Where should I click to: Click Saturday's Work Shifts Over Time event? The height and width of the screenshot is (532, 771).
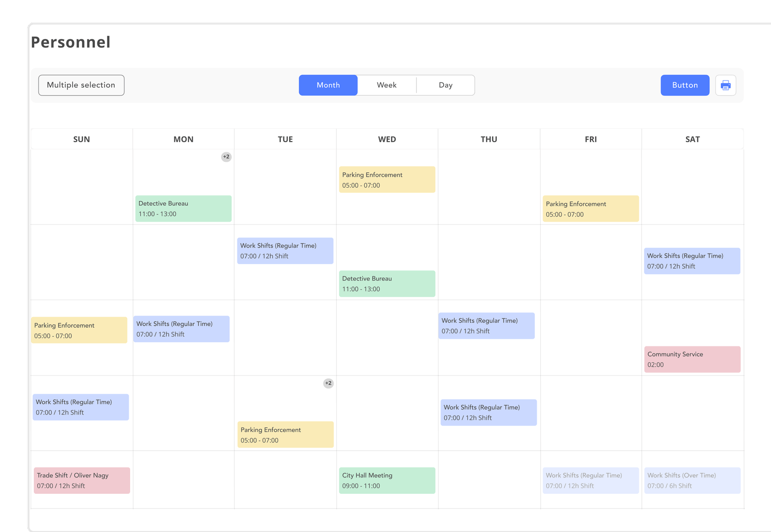[692, 480]
